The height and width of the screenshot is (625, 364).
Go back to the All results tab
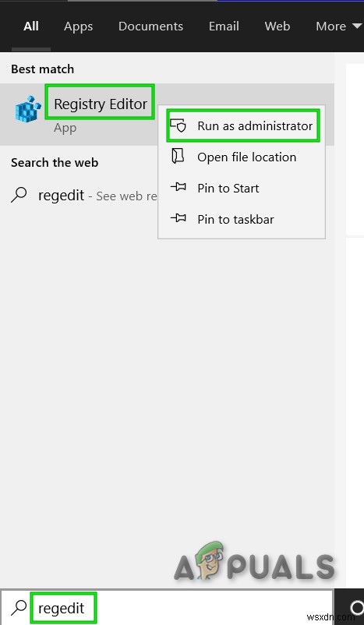point(31,26)
